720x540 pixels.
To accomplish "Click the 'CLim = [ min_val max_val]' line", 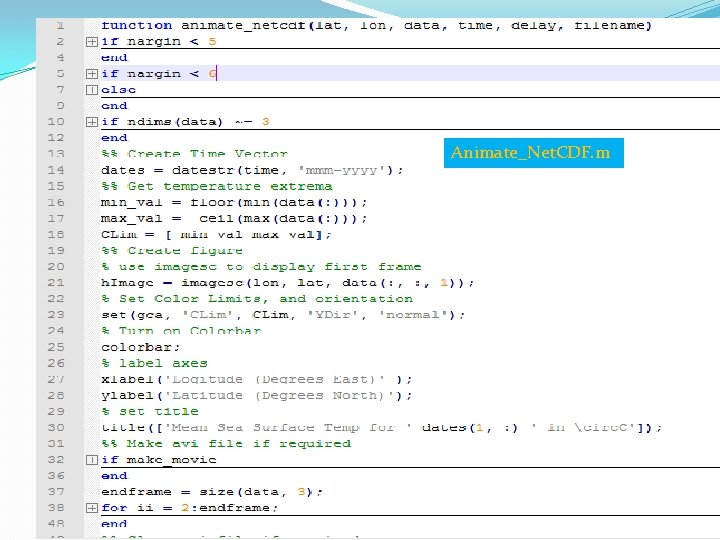I will coord(216,235).
